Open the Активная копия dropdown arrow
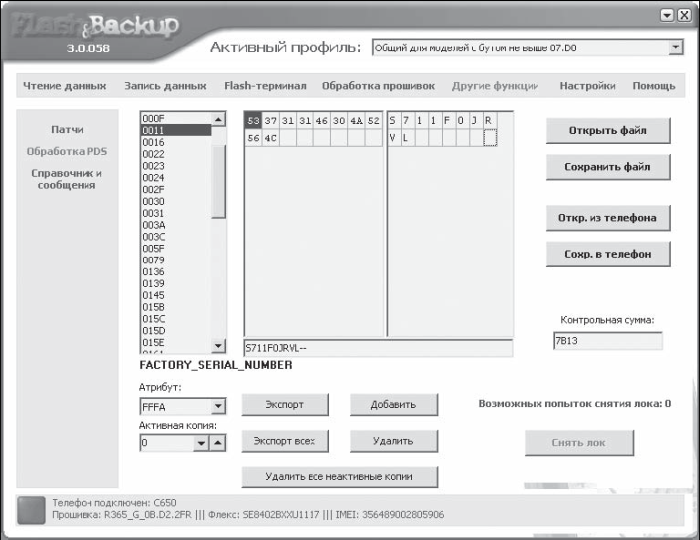The image size is (700, 540). point(201,443)
